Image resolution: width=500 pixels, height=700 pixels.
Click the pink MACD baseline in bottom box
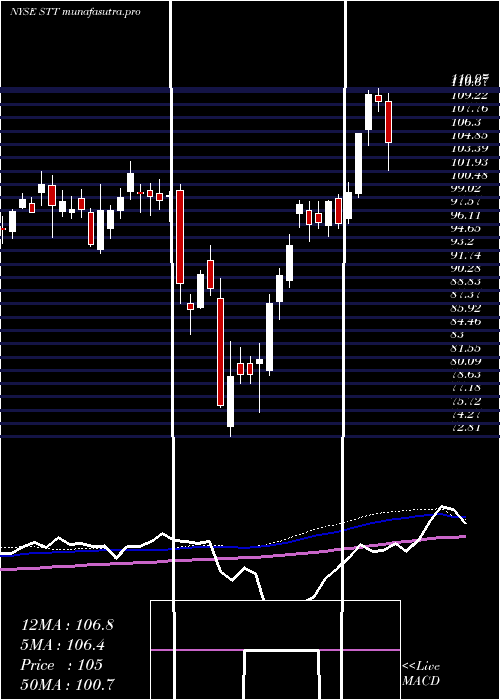(x=275, y=650)
